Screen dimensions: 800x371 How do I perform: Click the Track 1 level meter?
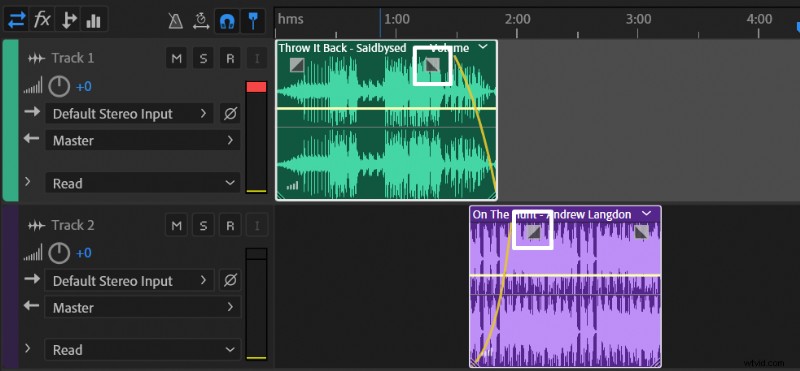[256, 137]
